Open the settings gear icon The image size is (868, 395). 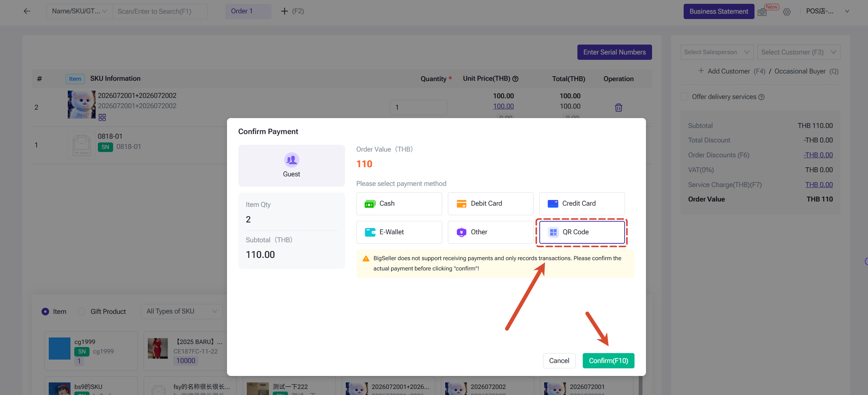pyautogui.click(x=787, y=12)
